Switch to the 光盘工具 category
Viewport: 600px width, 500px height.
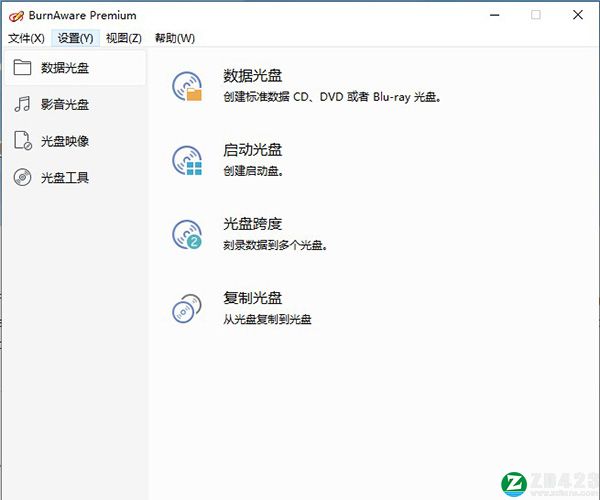(75, 178)
